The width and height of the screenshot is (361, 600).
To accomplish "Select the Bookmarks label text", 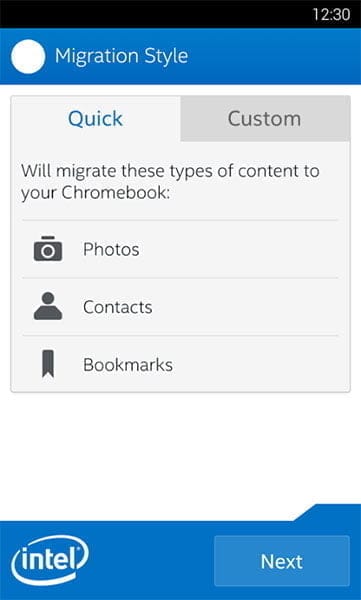I will (x=128, y=365).
